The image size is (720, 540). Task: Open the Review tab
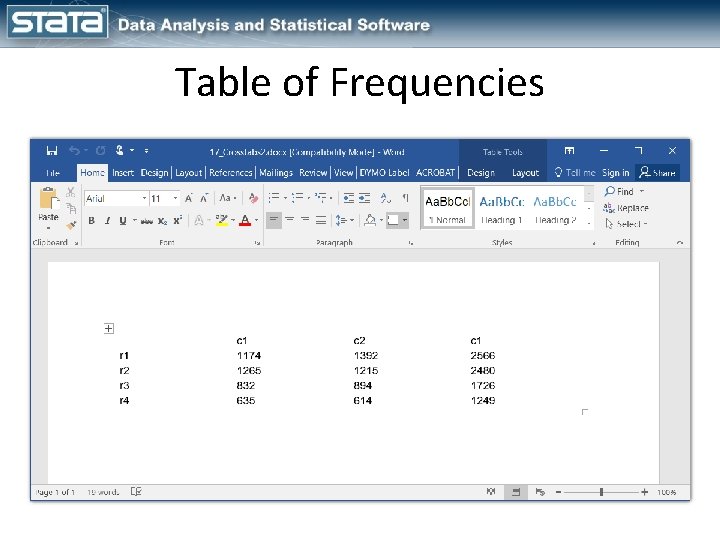tap(313, 173)
